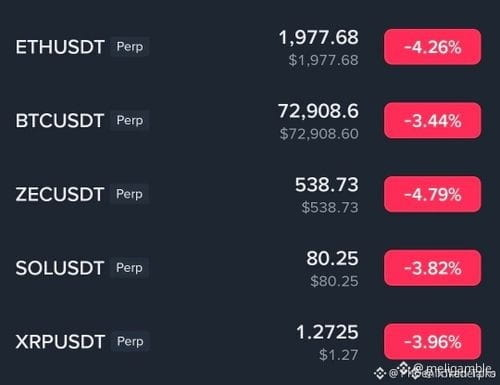Click the Perp tag beside BTCUSDT
Screen dimensions: 500x385
(x=130, y=120)
